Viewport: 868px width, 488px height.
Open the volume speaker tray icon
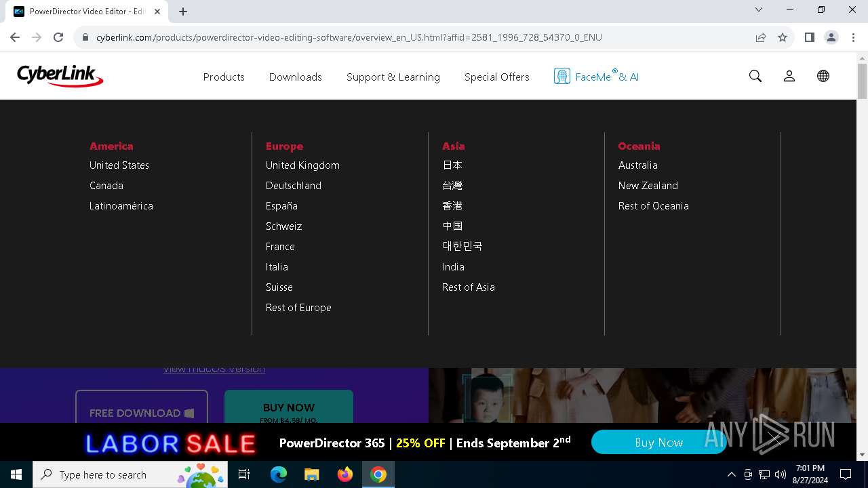pyautogui.click(x=781, y=474)
